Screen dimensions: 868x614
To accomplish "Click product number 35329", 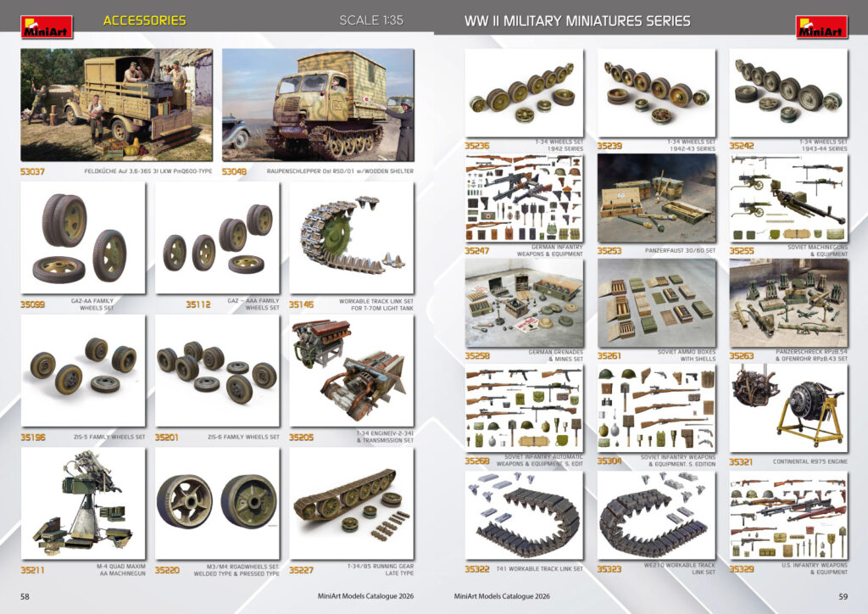I will 742,569.
